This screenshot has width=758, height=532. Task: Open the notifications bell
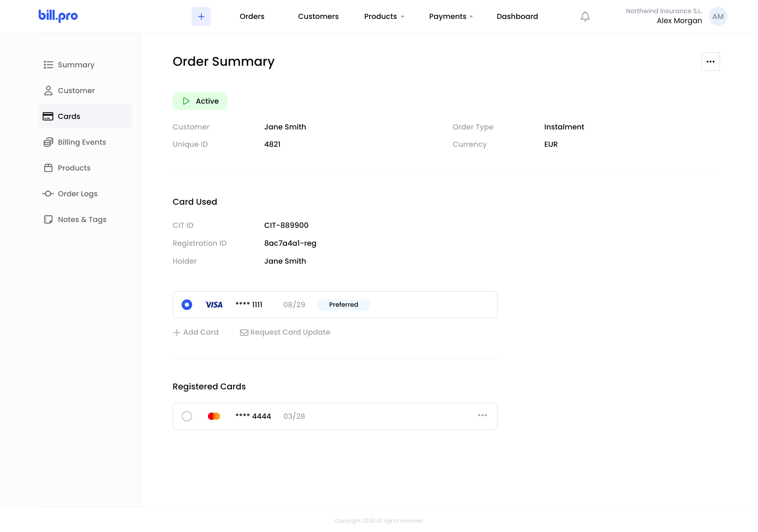[585, 17]
